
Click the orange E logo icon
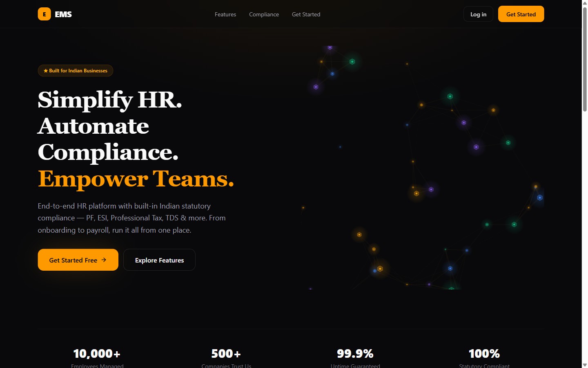pos(45,14)
